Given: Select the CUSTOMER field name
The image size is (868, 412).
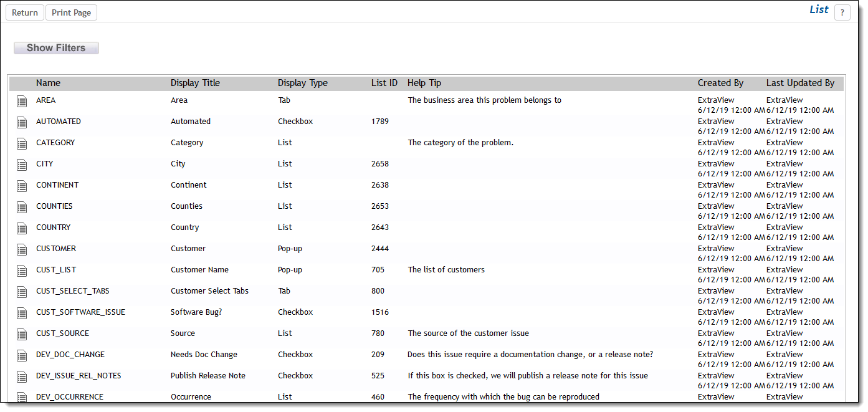Looking at the screenshot, I should pos(56,248).
